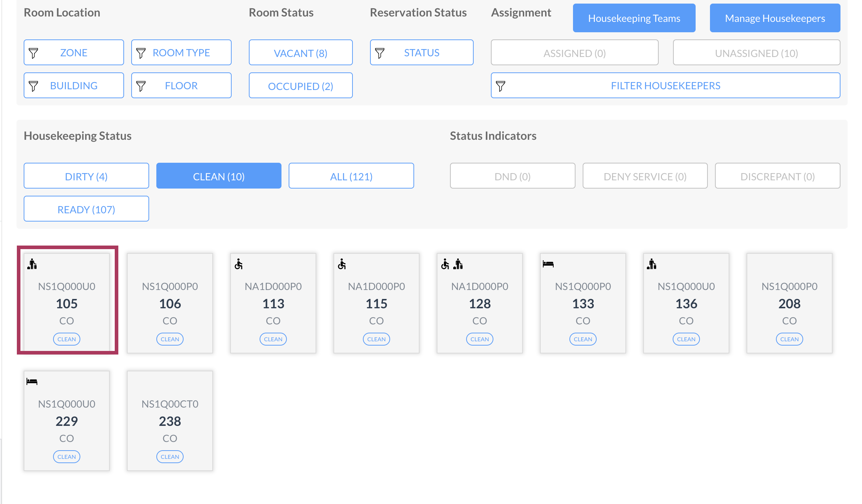The image size is (862, 504).
Task: Click funnel icon in Filter Housekeepers
Action: [x=501, y=86]
